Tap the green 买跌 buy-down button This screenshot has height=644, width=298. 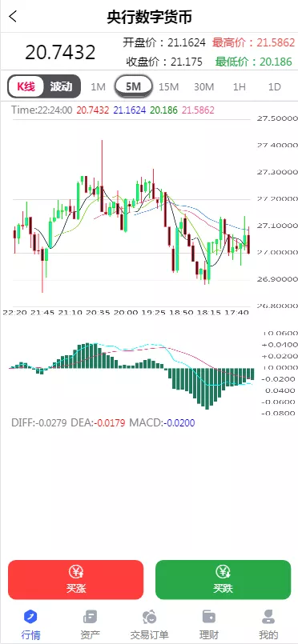pos(223,580)
